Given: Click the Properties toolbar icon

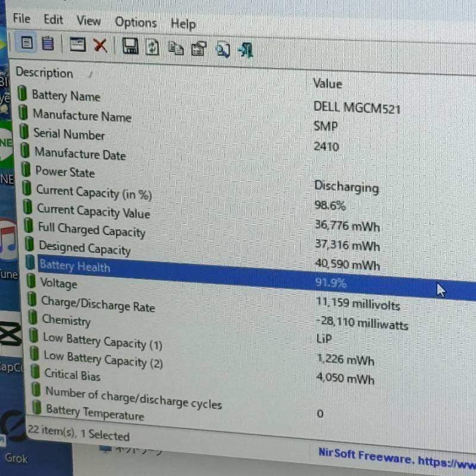Looking at the screenshot, I should pos(199,49).
